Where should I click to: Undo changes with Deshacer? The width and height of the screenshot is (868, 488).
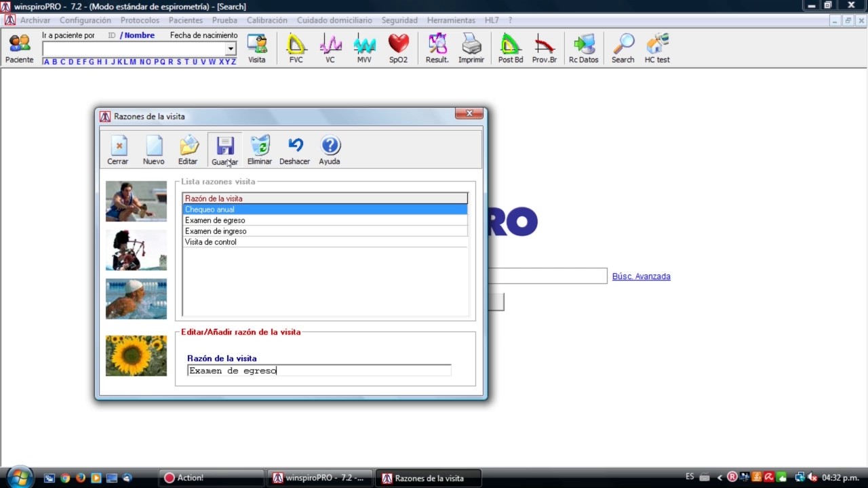coord(295,150)
